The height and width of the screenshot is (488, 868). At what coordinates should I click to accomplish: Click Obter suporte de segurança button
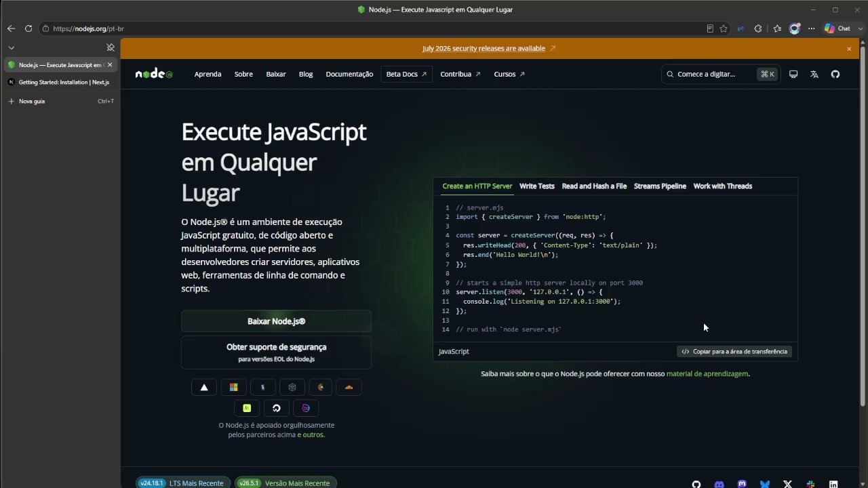click(x=276, y=352)
